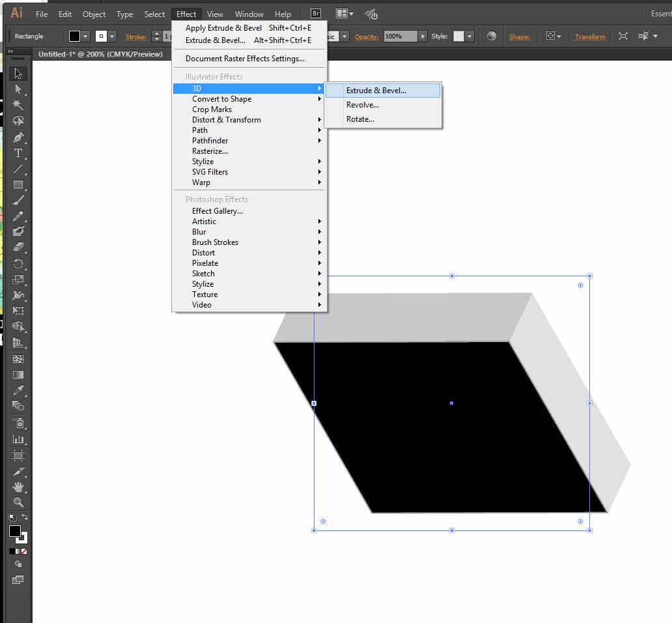The height and width of the screenshot is (623, 672).
Task: Click the Transform link in control bar
Action: tap(590, 37)
